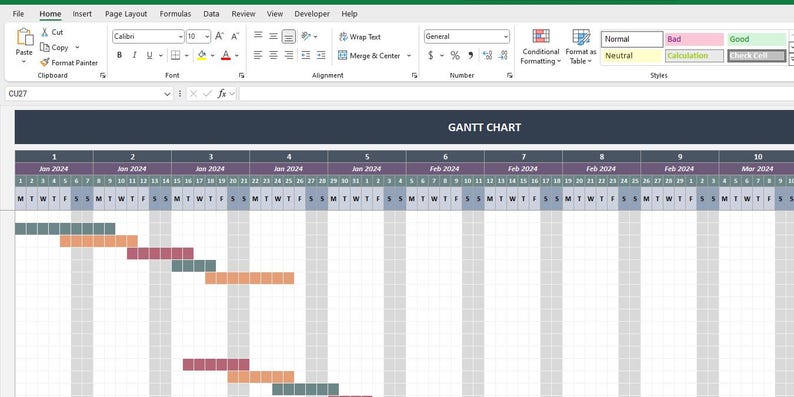Apply the Bad cell style

[x=695, y=39]
